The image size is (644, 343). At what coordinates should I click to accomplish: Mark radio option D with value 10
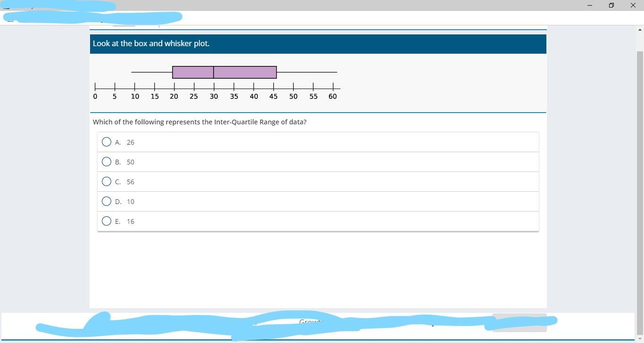click(107, 201)
